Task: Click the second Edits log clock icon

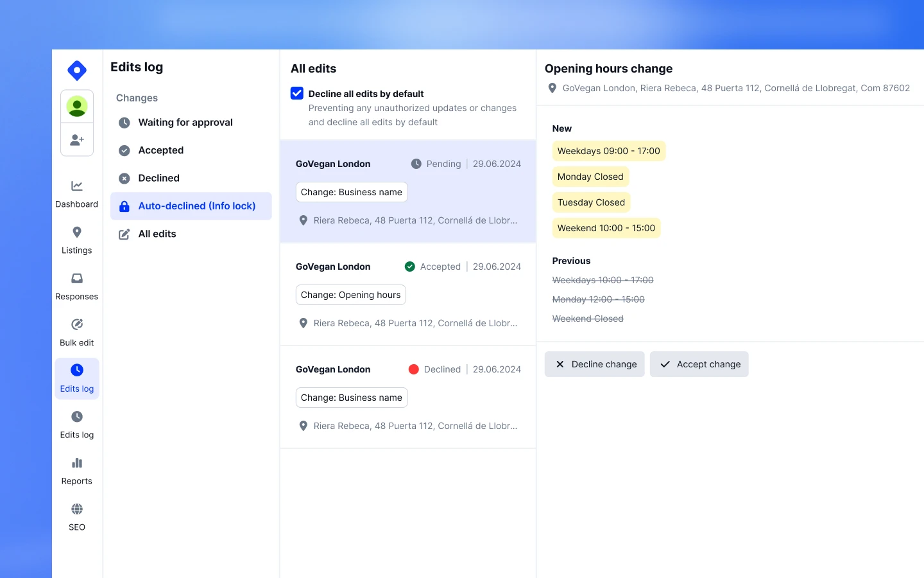Action: (76, 416)
